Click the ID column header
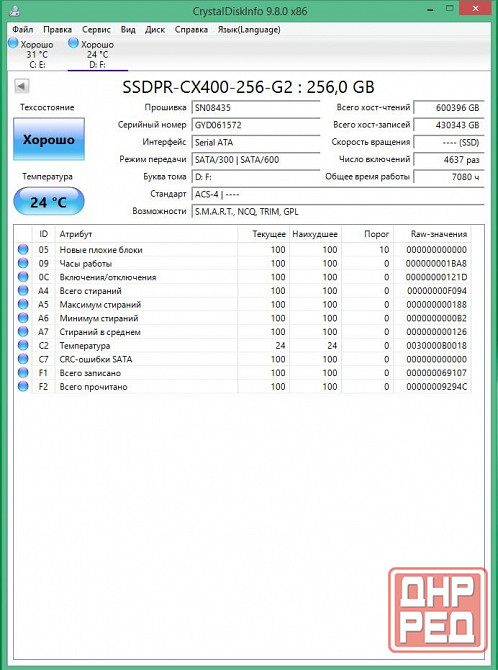This screenshot has width=498, height=670. pos(44,234)
